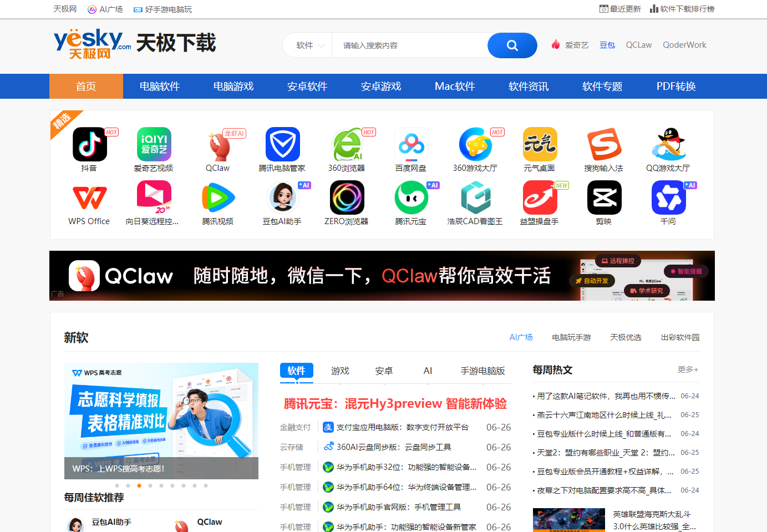Screen dimensions: 767x532
Task: Select the 软件 tab in 新软
Action: pyautogui.click(x=297, y=371)
